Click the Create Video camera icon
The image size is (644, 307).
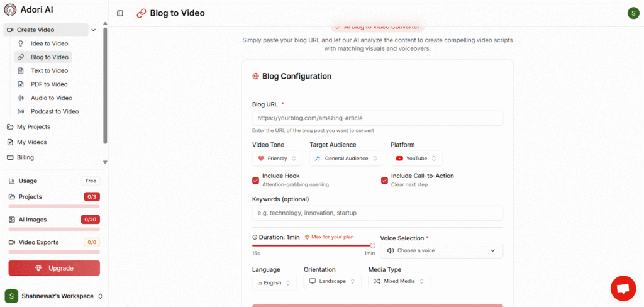pyautogui.click(x=10, y=30)
